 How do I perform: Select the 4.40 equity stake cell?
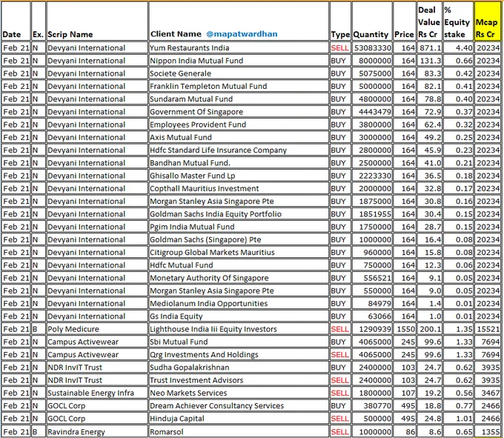coord(458,48)
